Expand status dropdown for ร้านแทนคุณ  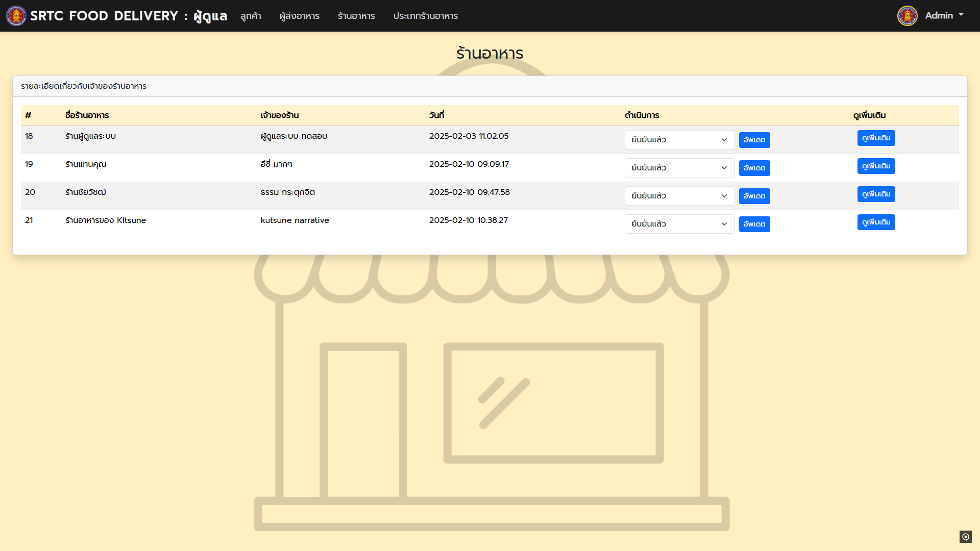pos(679,168)
